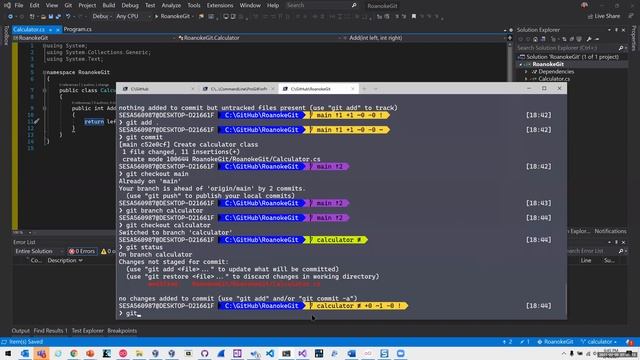The width and height of the screenshot is (640, 360).
Task: Select Solution 'RoanokeGit' node
Action: click(x=569, y=57)
